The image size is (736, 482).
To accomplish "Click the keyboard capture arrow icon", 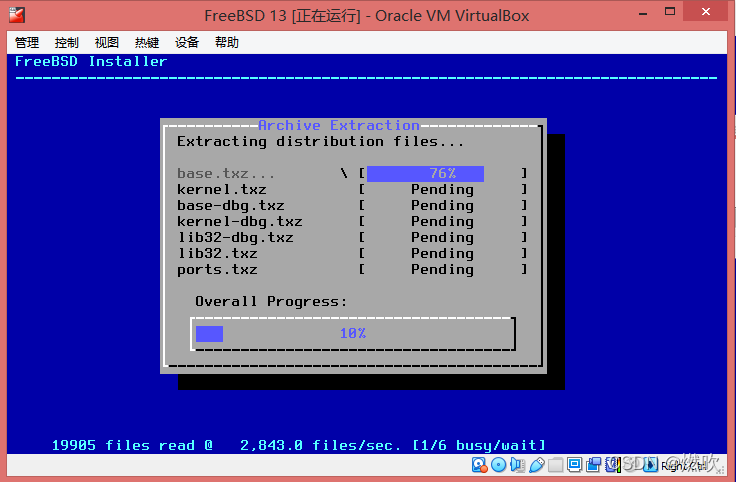I will [651, 465].
